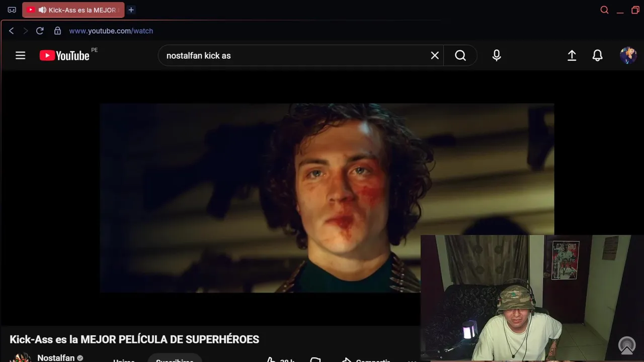Click the www.youtube.com/watch address bar
Screen dimensions: 644x362
(x=111, y=31)
